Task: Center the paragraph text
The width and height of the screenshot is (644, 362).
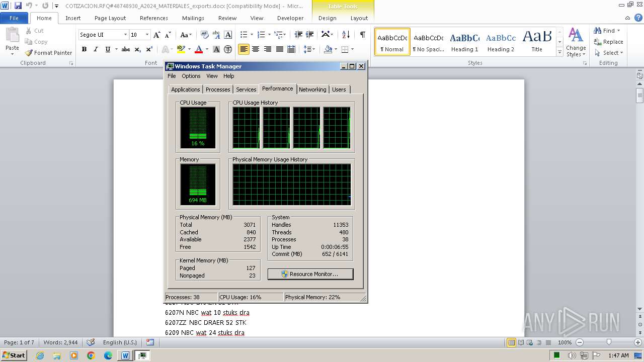Action: pos(256,49)
